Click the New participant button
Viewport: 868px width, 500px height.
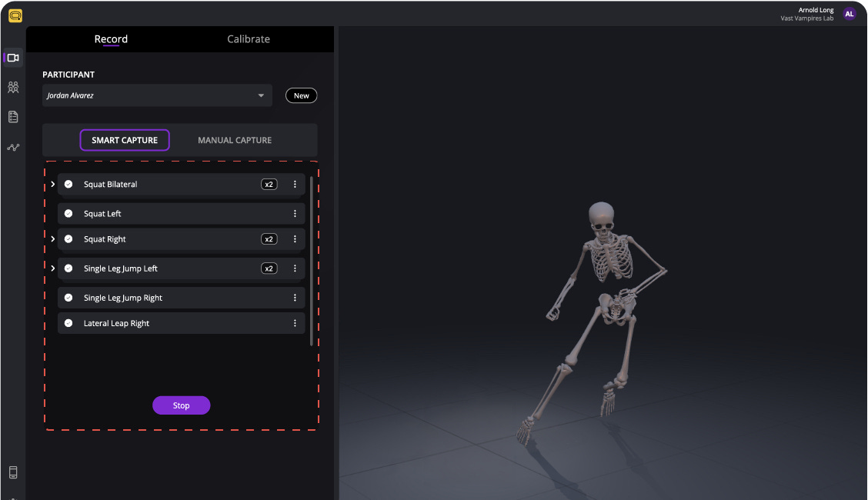(301, 95)
